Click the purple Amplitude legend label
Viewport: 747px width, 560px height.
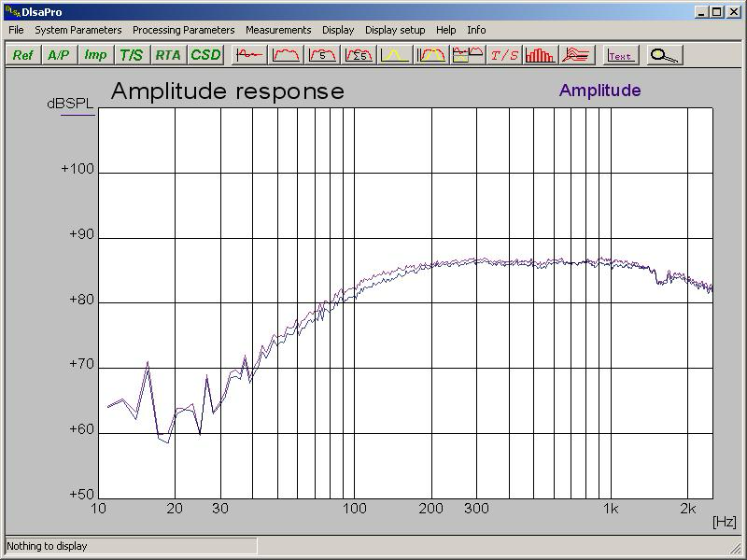click(599, 91)
